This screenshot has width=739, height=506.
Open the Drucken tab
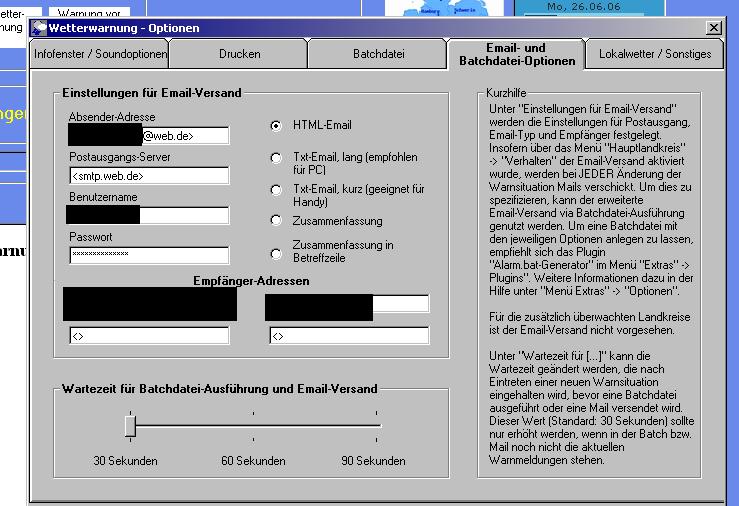pos(239,54)
